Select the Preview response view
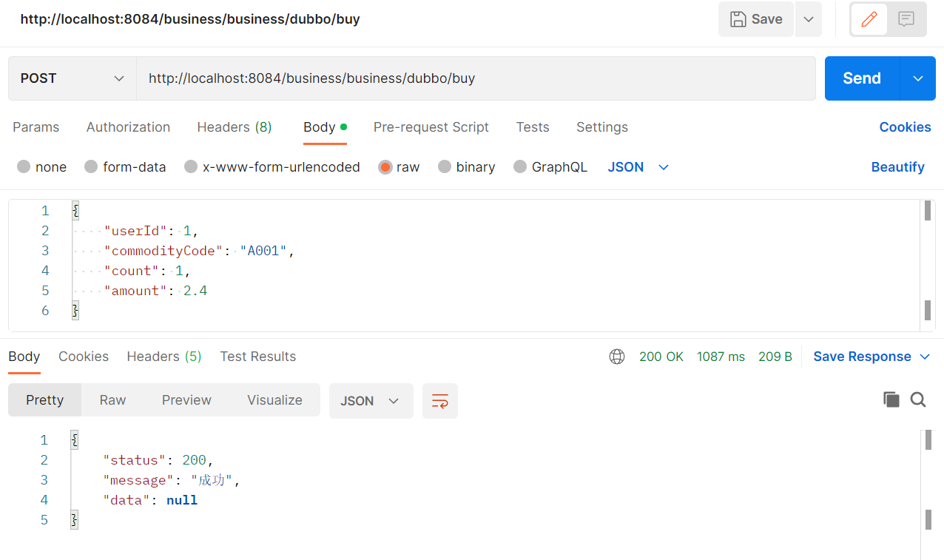944x560 pixels. [187, 400]
